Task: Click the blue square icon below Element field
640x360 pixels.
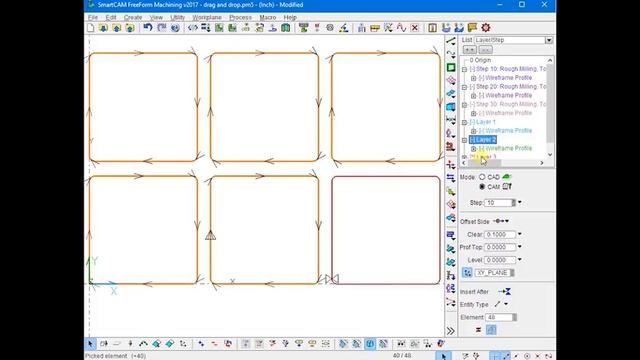Action: tap(491, 330)
